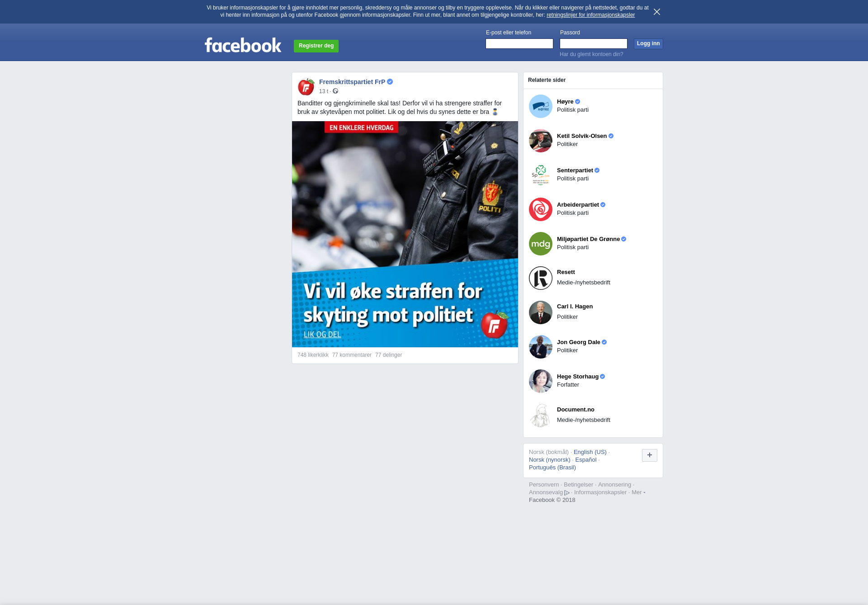Open Fremskrittspartiet FrP page name link

352,82
